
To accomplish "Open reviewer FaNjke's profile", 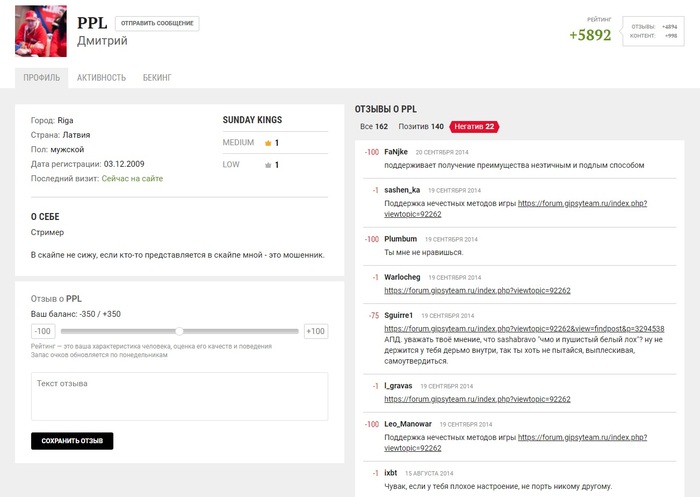I will 396,152.
